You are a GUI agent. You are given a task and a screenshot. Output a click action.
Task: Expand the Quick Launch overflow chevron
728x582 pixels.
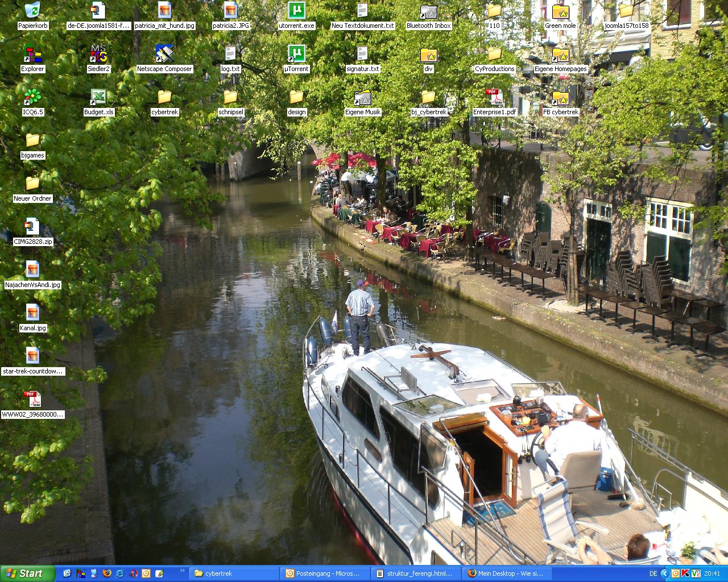pos(182,571)
